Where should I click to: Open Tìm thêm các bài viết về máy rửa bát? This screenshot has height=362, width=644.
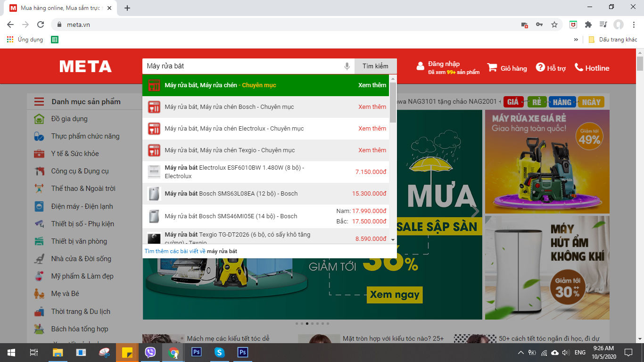tap(191, 251)
